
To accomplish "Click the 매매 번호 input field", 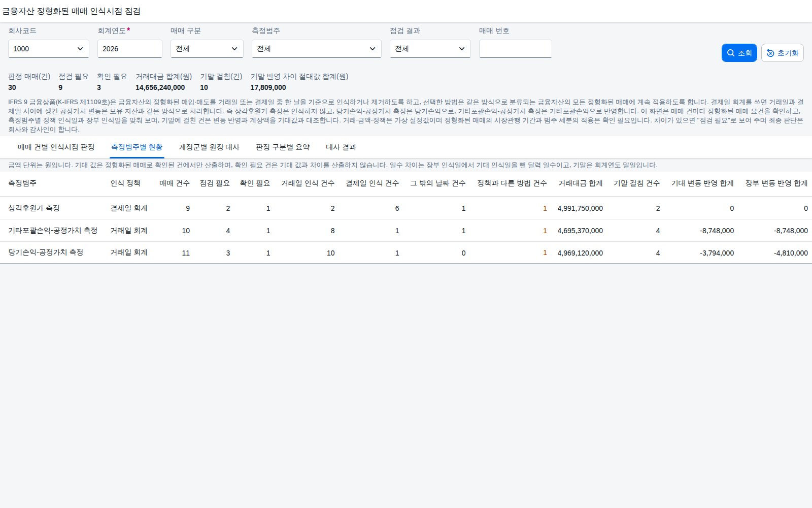I will (x=516, y=49).
